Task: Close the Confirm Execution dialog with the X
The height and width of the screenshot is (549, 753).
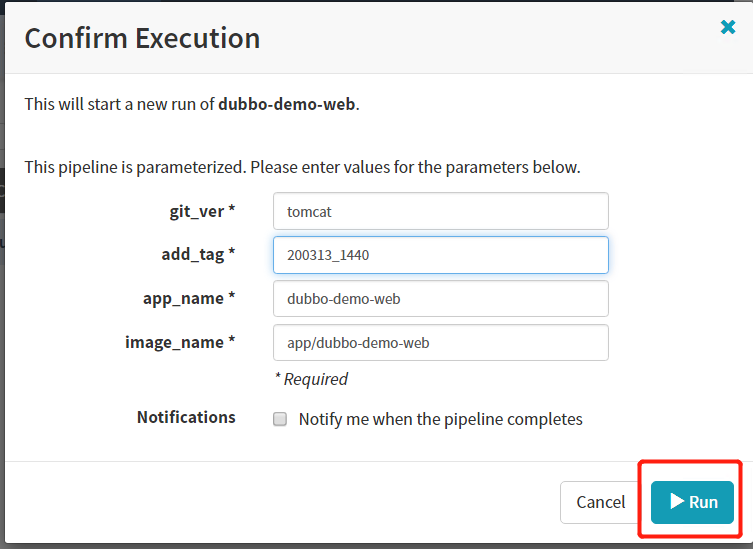Action: pos(728,28)
